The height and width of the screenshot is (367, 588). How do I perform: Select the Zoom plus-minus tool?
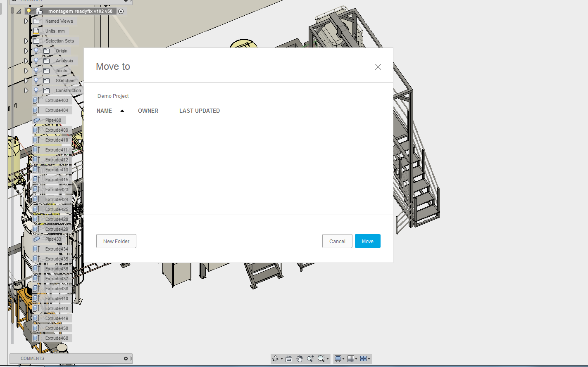310,359
